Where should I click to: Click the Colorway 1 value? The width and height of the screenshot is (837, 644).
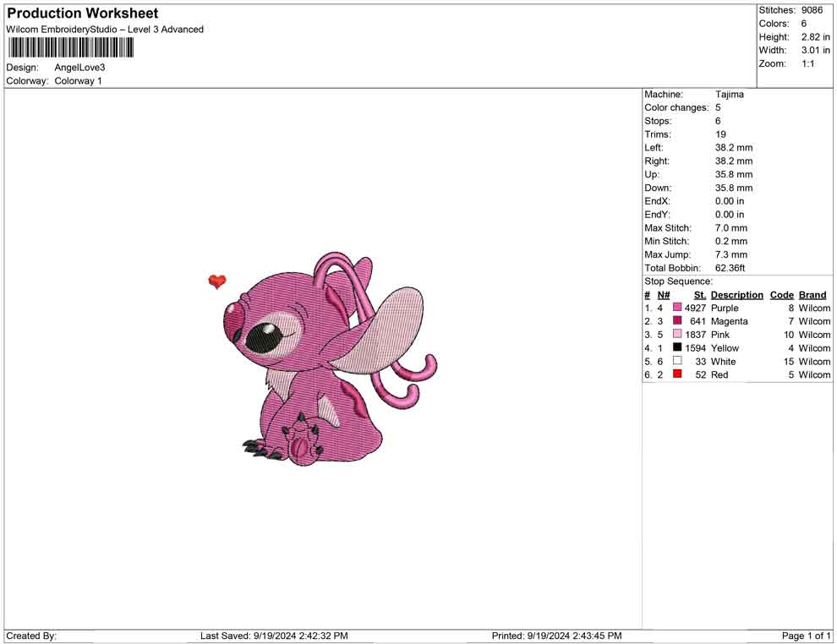78,80
